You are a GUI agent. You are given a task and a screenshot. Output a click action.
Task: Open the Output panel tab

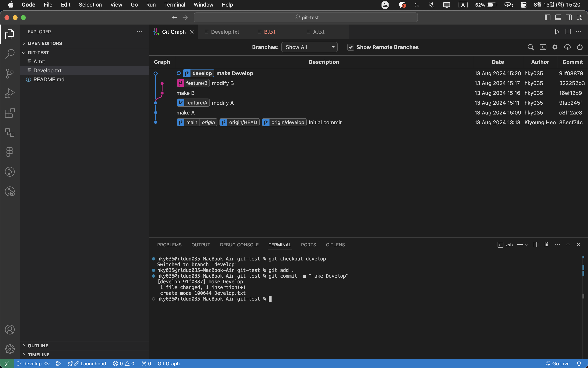(x=201, y=245)
